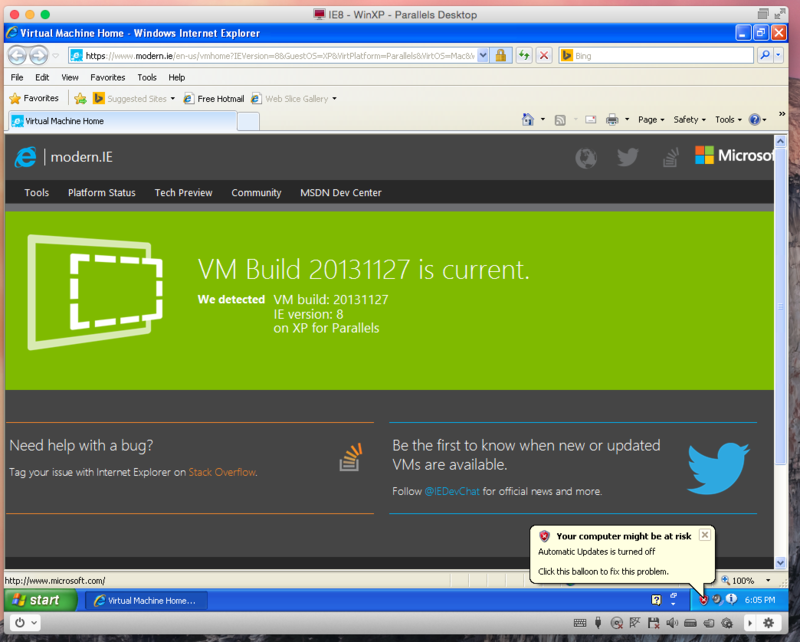This screenshot has height=642, width=800.
Task: Click the blue Help question mark icon
Action: pyautogui.click(x=754, y=119)
